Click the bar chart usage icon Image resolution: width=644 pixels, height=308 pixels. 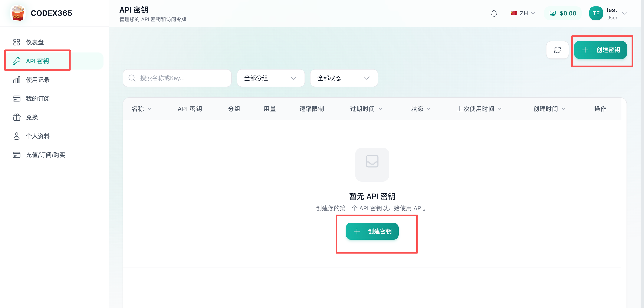16,80
